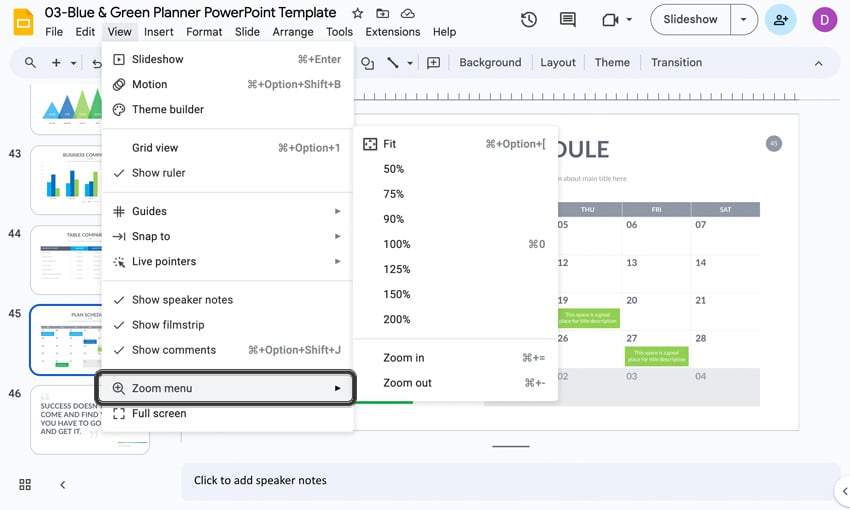Open grid view icon at bottom left
The image size is (850, 510).
coord(25,485)
